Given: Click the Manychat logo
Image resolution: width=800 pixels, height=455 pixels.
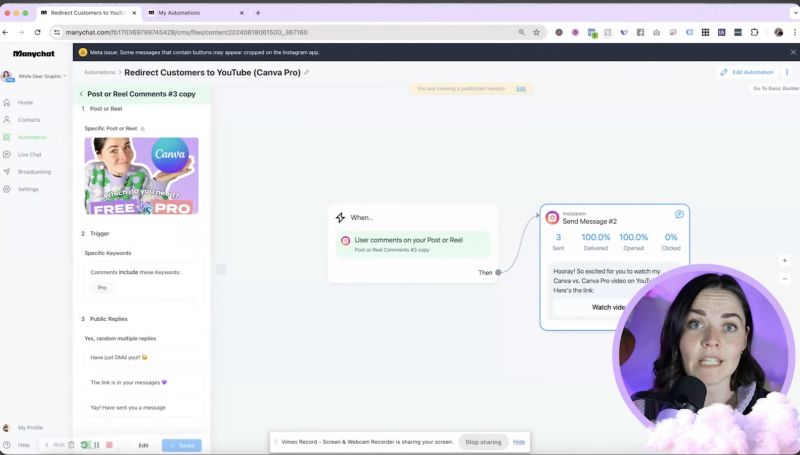Looking at the screenshot, I should coord(34,54).
